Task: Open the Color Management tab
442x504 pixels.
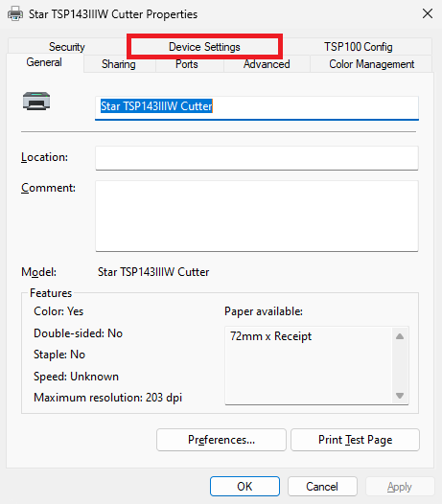Action: [372, 64]
